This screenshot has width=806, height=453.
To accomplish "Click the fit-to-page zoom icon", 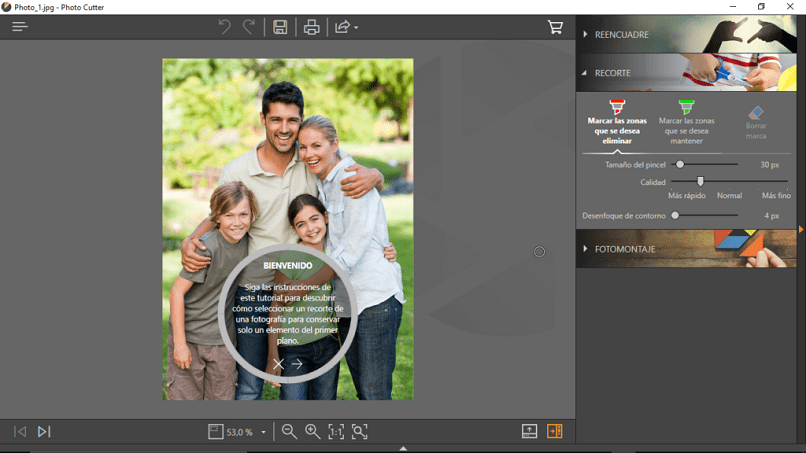I will [215, 431].
